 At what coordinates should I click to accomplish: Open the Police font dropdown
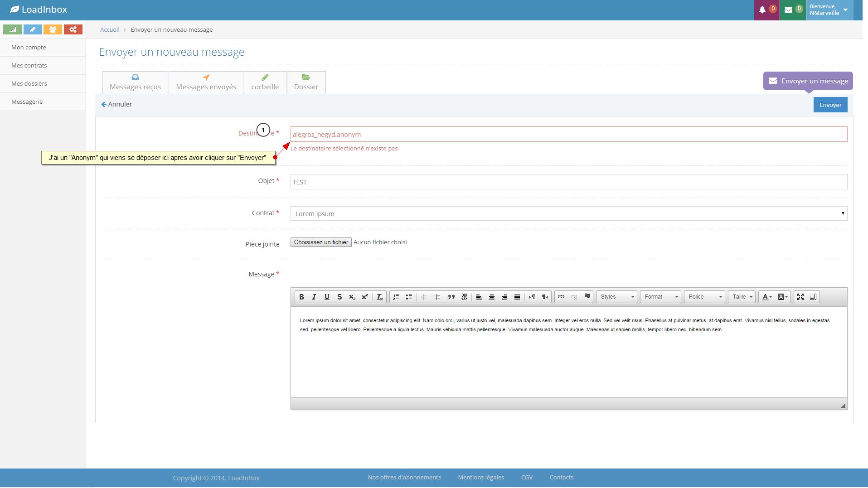tap(704, 297)
